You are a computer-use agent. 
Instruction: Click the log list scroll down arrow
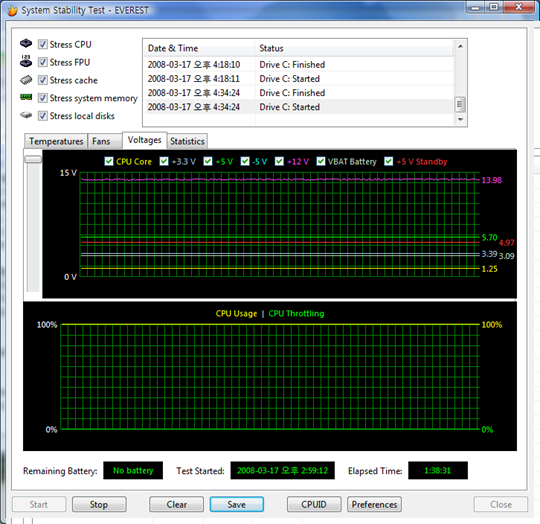[x=460, y=119]
